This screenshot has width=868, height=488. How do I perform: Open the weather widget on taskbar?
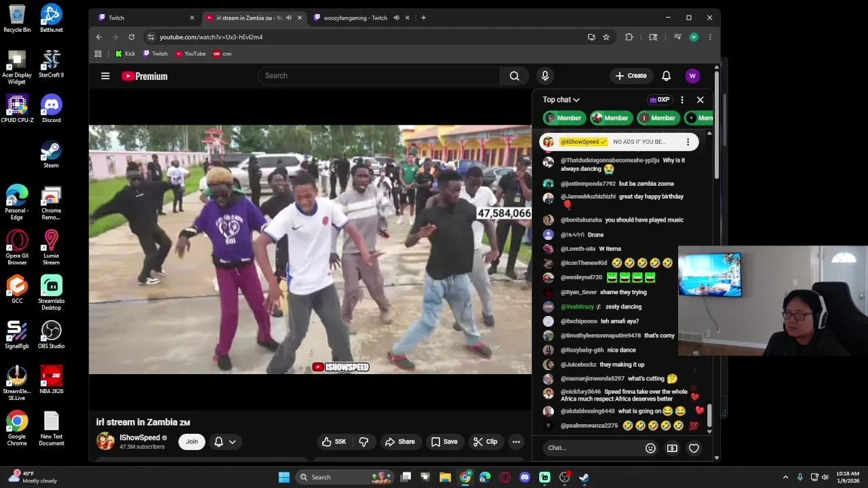[x=33, y=477]
